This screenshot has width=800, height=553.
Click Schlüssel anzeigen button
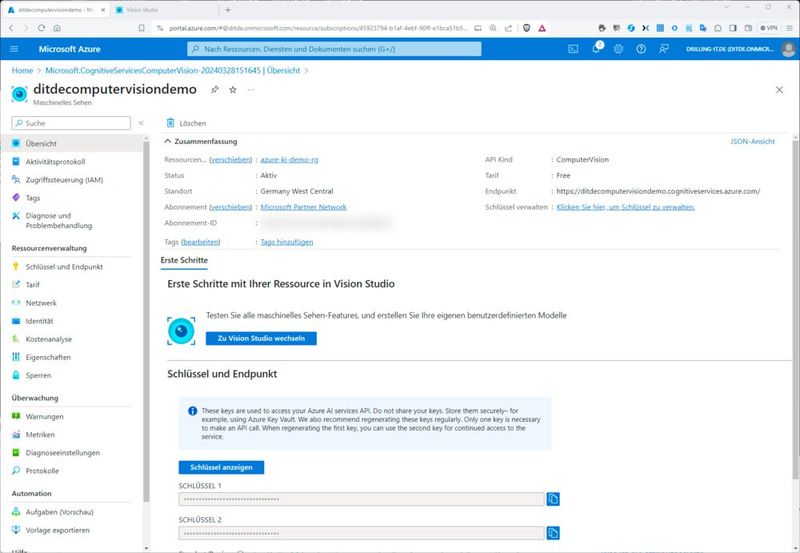[221, 467]
